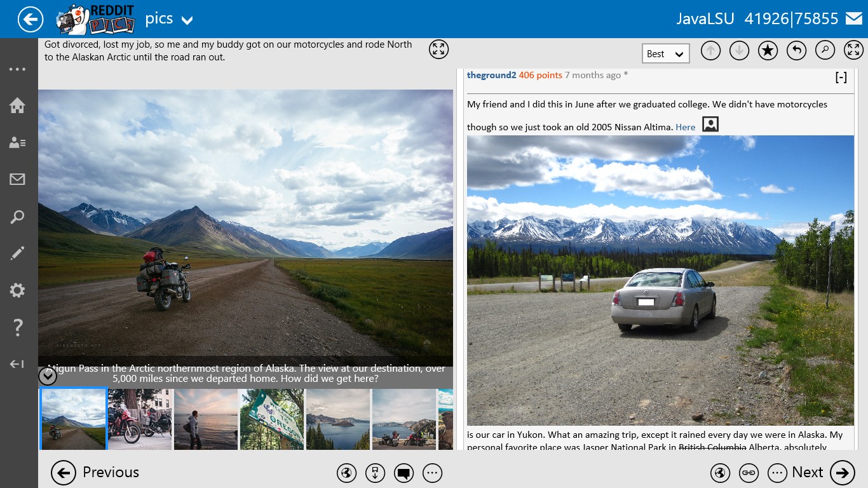Go to Home in the sidebar

(17, 105)
